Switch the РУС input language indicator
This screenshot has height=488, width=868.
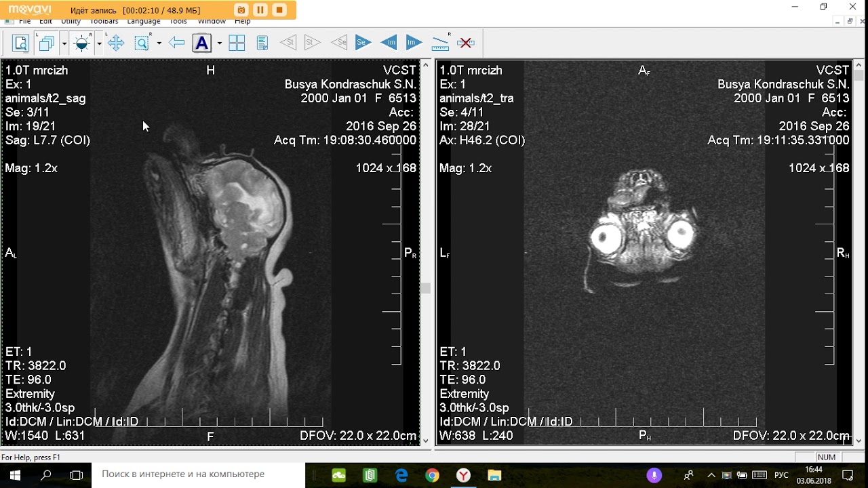[781, 475]
